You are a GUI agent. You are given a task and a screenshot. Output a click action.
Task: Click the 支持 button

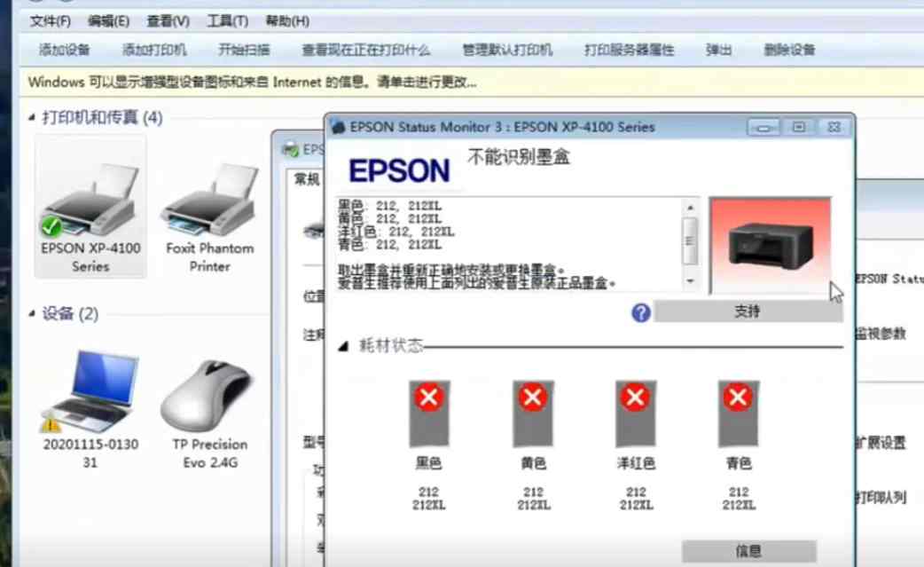pyautogui.click(x=748, y=311)
